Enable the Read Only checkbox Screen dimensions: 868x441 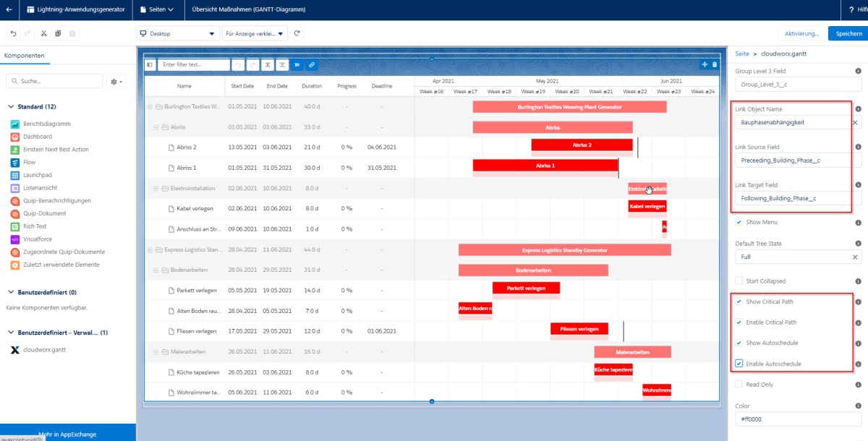pos(739,385)
